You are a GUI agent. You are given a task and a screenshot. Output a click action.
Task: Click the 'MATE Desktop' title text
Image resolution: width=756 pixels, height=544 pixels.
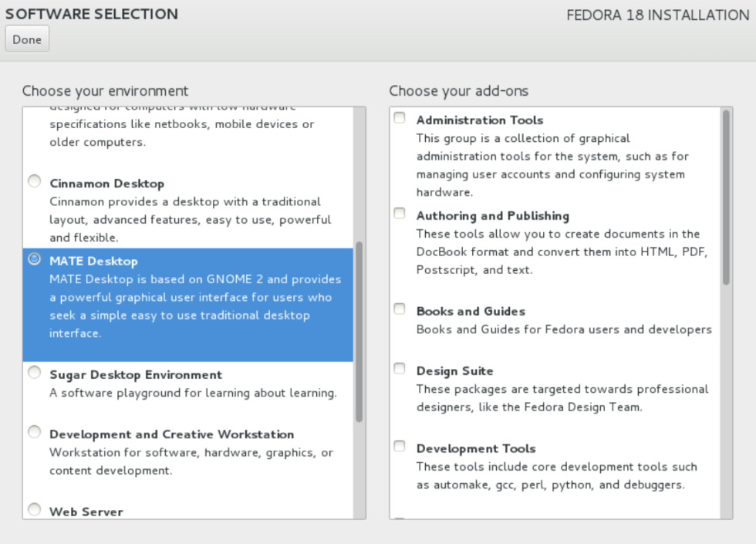click(93, 262)
